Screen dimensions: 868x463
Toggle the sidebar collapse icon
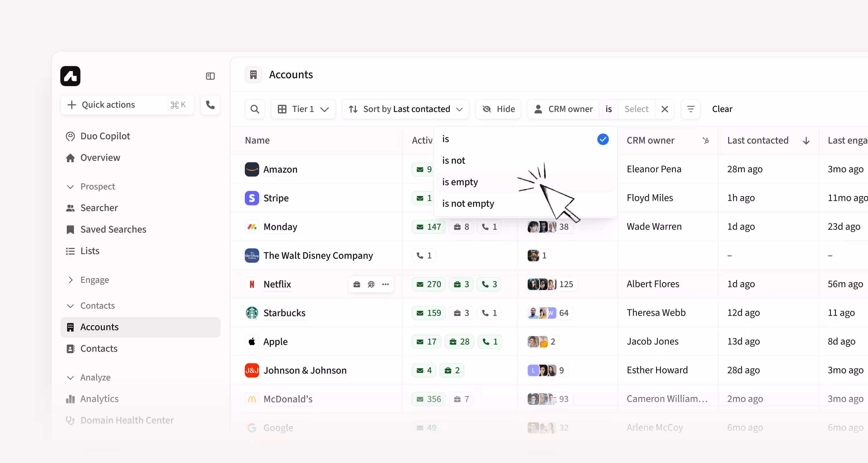coord(210,76)
